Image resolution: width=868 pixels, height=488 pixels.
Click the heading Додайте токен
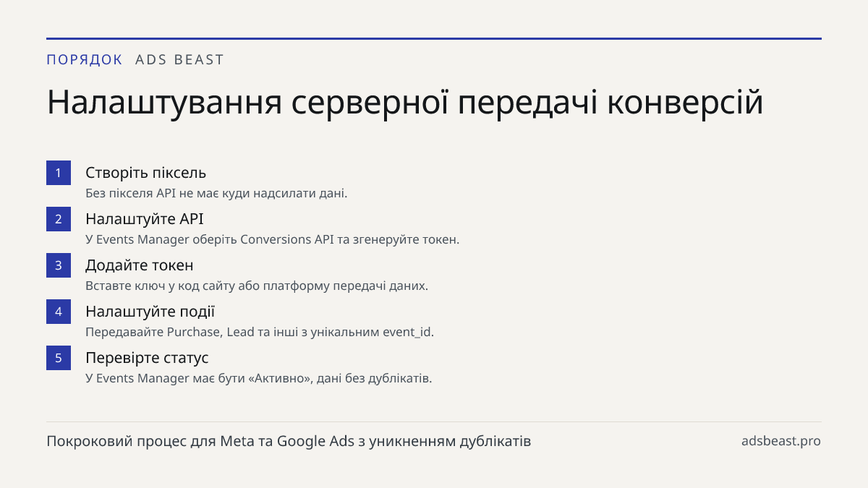click(x=140, y=265)
